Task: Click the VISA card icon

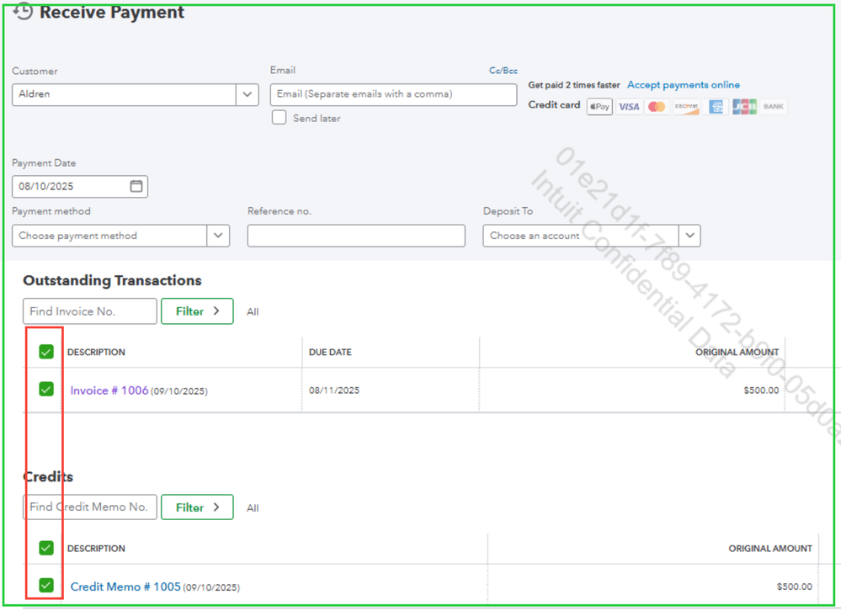Action: pos(628,107)
